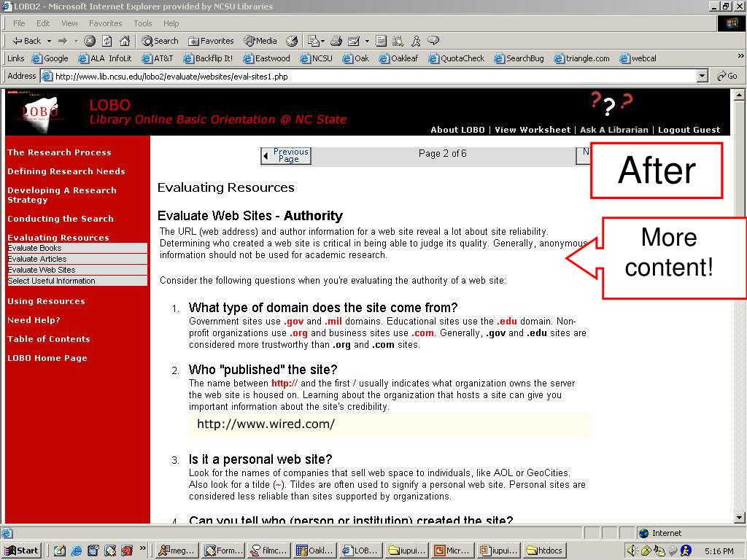Open the ALA InfoLit Links bar shortcut
Image resolution: width=747 pixels, height=560 pixels.
pyautogui.click(x=105, y=58)
